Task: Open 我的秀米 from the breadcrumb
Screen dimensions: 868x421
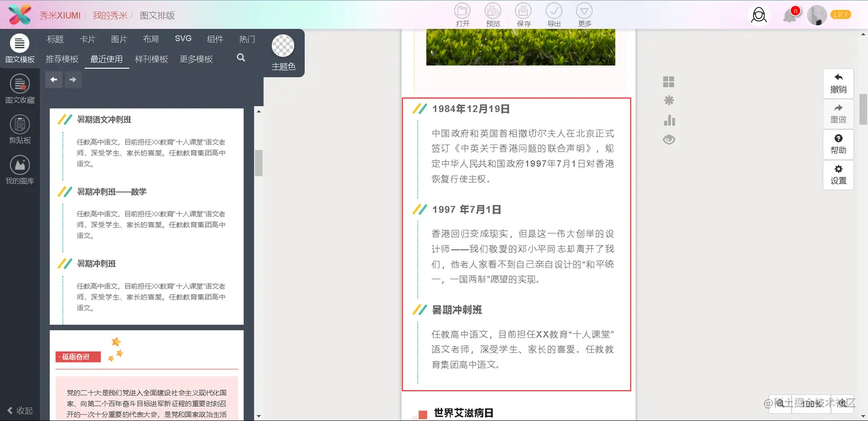Action: click(110, 15)
